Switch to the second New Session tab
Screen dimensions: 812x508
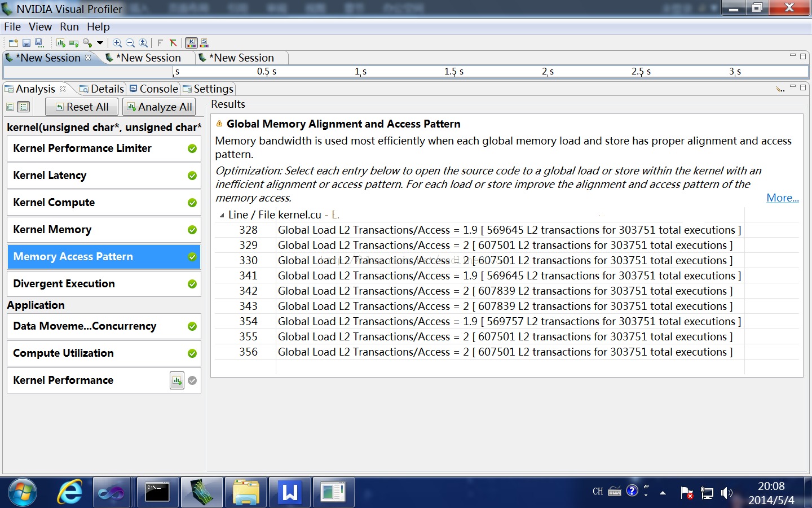148,58
